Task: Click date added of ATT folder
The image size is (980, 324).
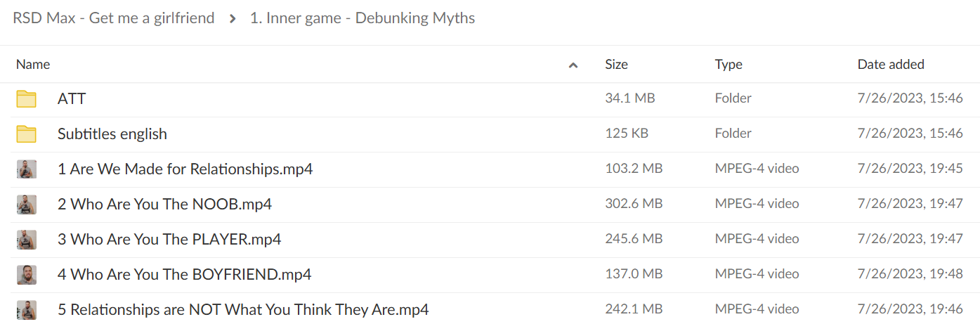Action: pyautogui.click(x=910, y=98)
